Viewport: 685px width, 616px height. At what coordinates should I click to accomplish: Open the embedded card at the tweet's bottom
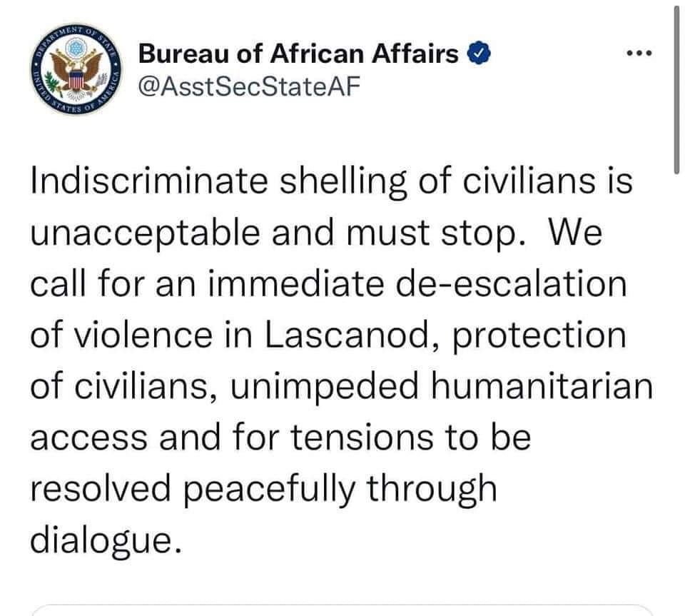tap(342, 610)
